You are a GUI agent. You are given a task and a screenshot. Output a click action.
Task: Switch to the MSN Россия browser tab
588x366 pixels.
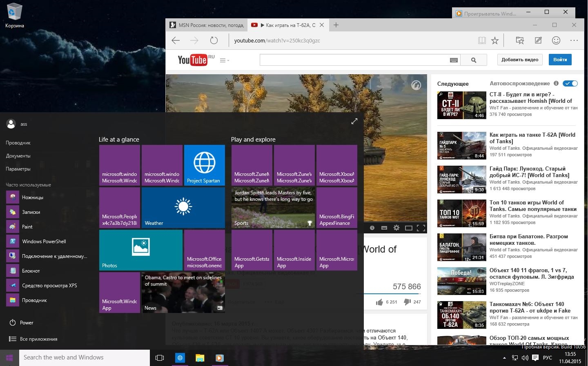207,25
